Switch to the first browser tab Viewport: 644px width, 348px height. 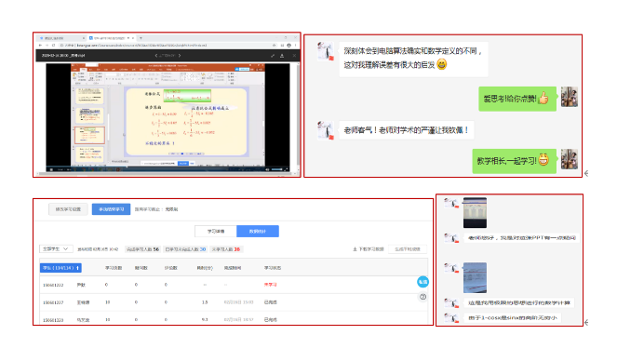click(x=61, y=38)
